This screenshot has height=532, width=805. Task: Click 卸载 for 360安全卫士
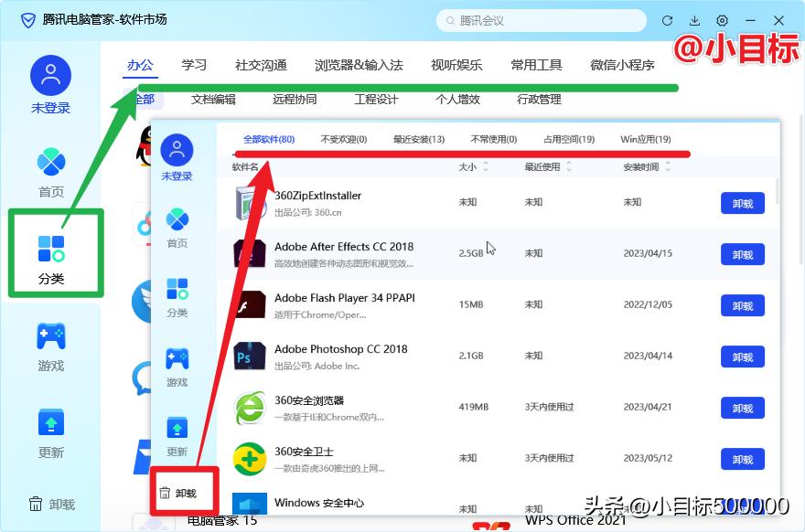click(742, 459)
